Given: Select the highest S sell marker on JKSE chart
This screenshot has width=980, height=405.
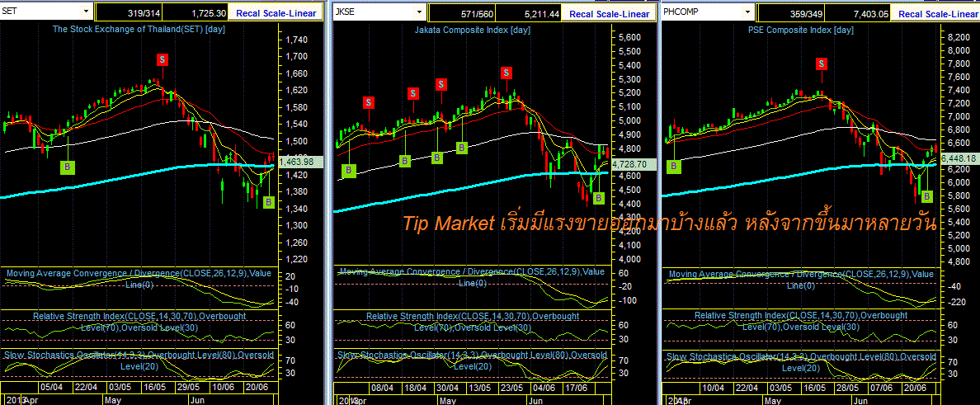Looking at the screenshot, I should (506, 73).
